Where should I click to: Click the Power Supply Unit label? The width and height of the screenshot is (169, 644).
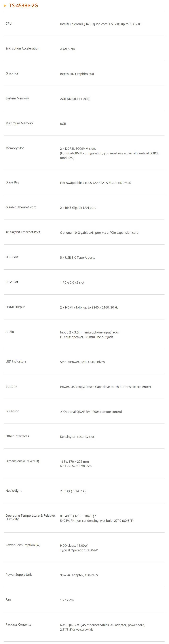pyautogui.click(x=18, y=575)
